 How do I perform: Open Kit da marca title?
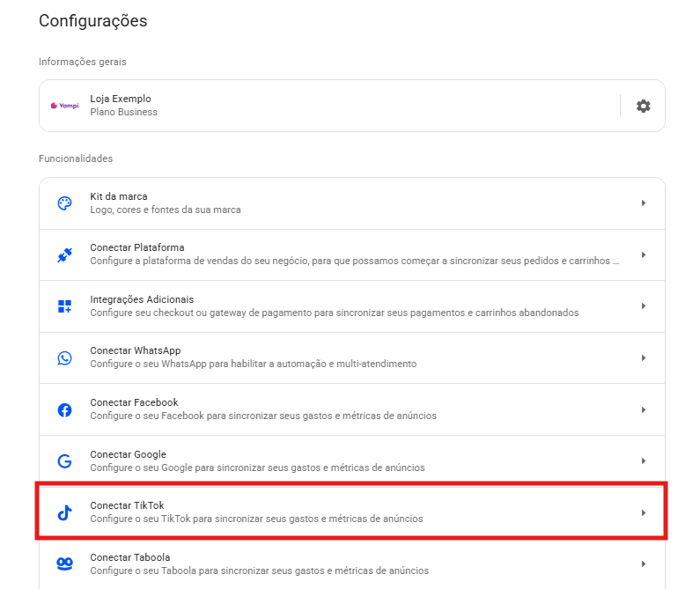click(x=119, y=196)
